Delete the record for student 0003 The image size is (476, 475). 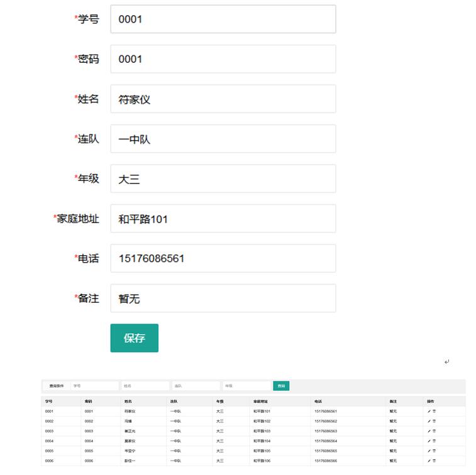click(434, 431)
